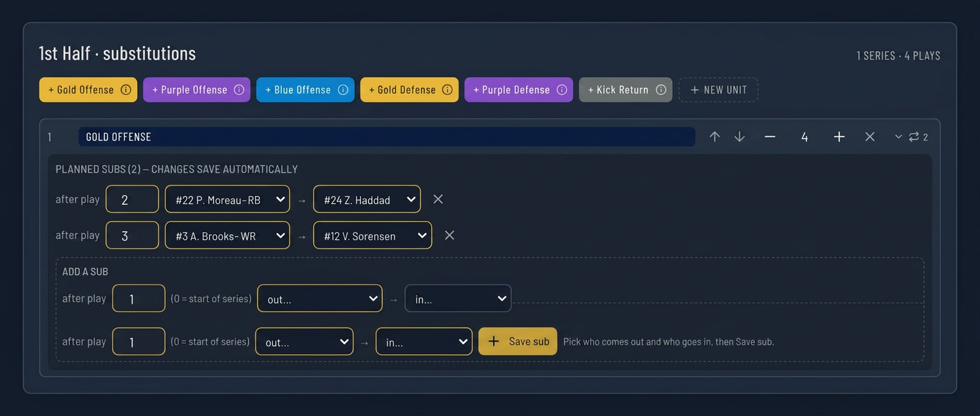The image size is (980, 416).
Task: Delete the P. Moreau substitution
Action: pyautogui.click(x=438, y=199)
